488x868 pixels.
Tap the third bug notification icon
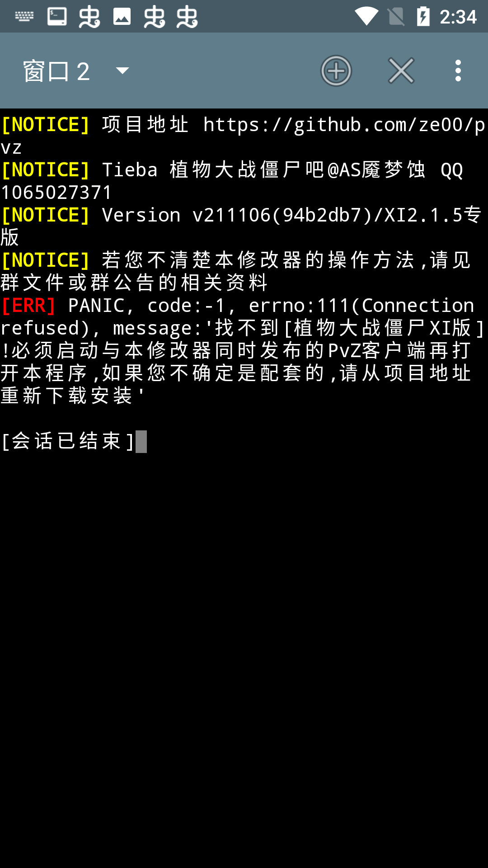coord(187,17)
